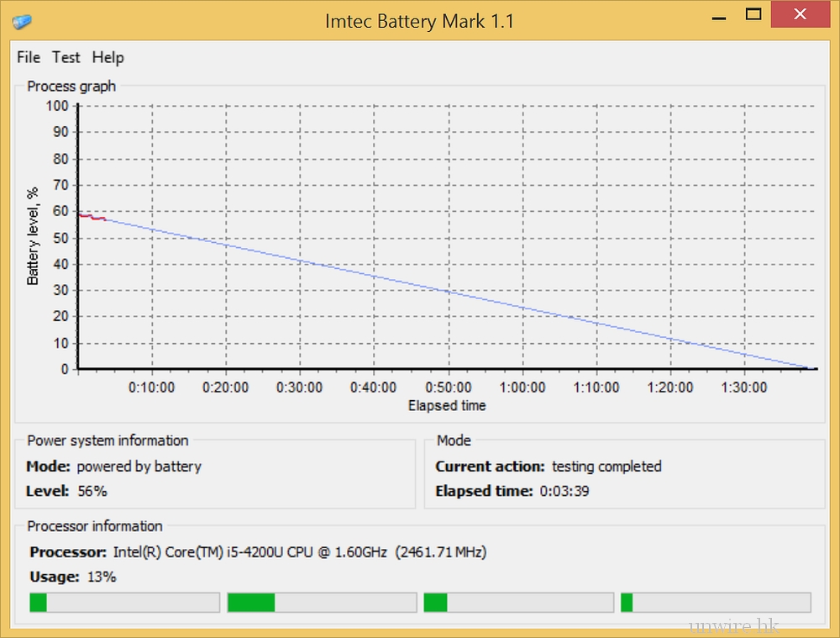Viewport: 840px width, 638px height.
Task: Click the red measured battery line on graph
Action: click(91, 217)
